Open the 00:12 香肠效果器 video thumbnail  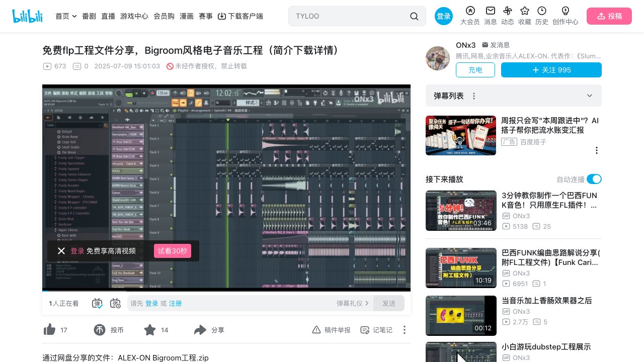pyautogui.click(x=461, y=316)
